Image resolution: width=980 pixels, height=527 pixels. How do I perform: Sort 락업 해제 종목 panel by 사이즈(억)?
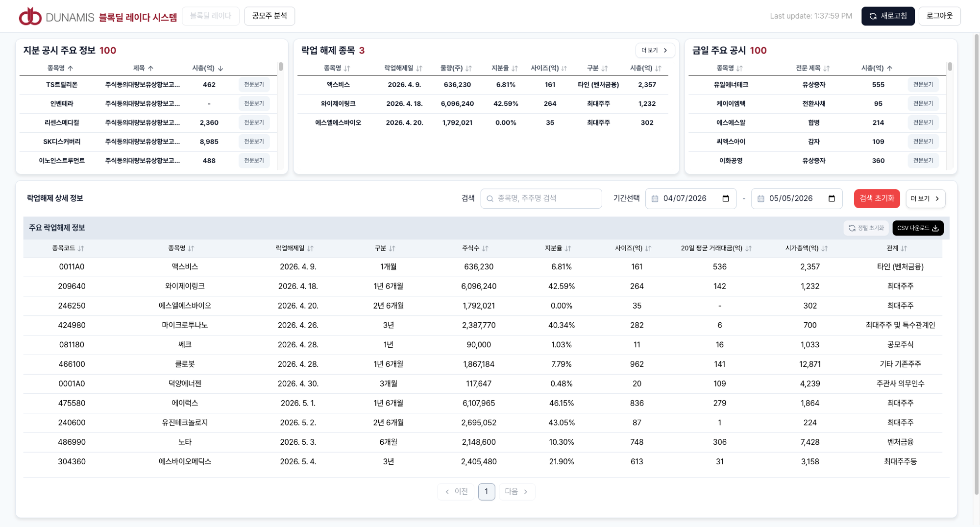[564, 68]
